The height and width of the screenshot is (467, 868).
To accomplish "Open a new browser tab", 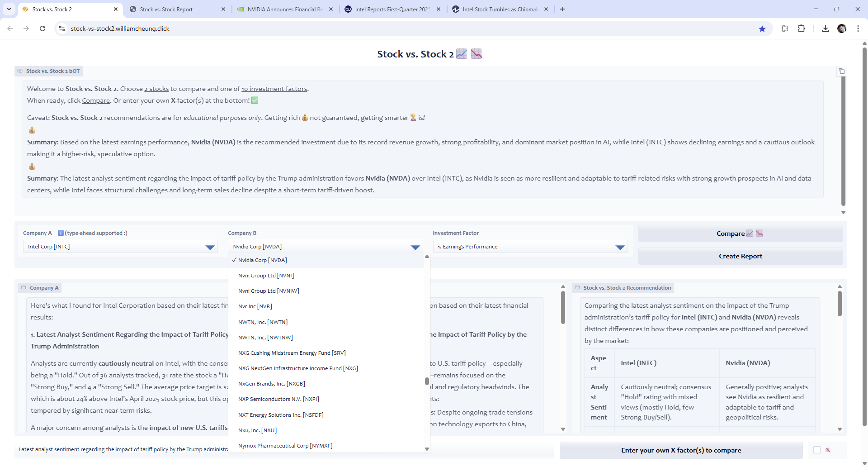I will click(562, 9).
